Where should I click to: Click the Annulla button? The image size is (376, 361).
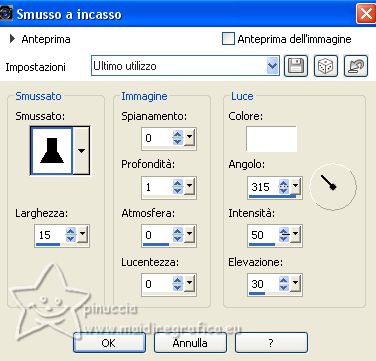[x=190, y=343]
